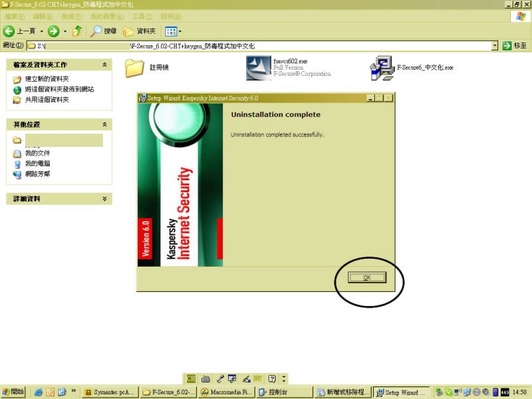Open the 說明(H) menu

click(171, 16)
